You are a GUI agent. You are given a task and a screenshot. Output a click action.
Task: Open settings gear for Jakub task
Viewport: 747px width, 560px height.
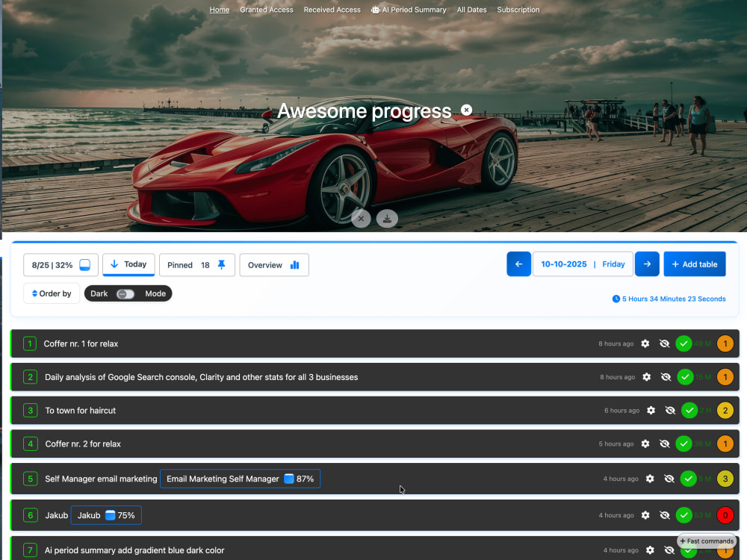(x=645, y=514)
